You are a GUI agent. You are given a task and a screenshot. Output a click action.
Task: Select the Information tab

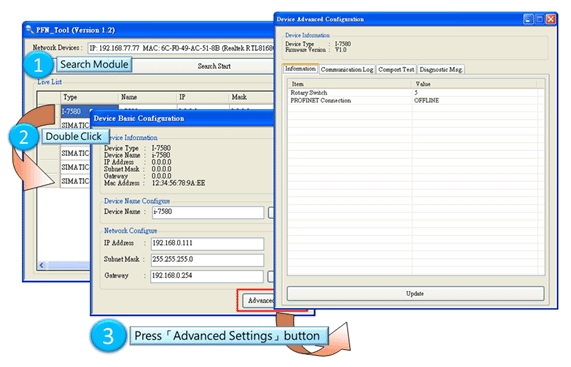coord(300,69)
